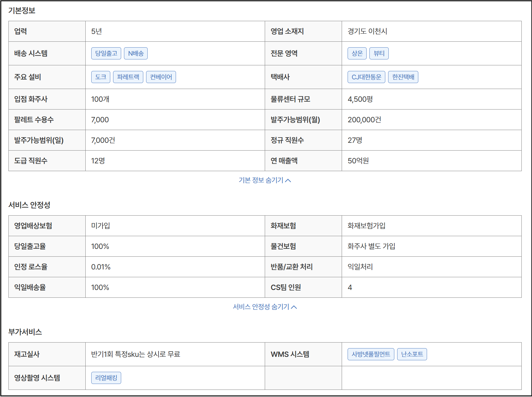Select the value 27명
Image resolution: width=532 pixels, height=397 pixels.
click(355, 140)
